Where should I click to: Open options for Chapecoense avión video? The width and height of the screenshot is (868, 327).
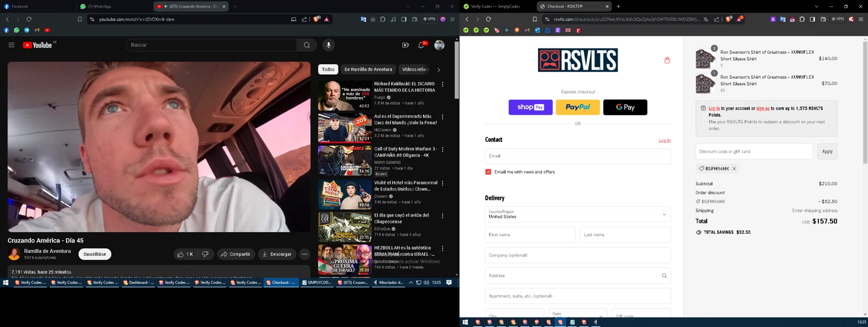click(443, 215)
